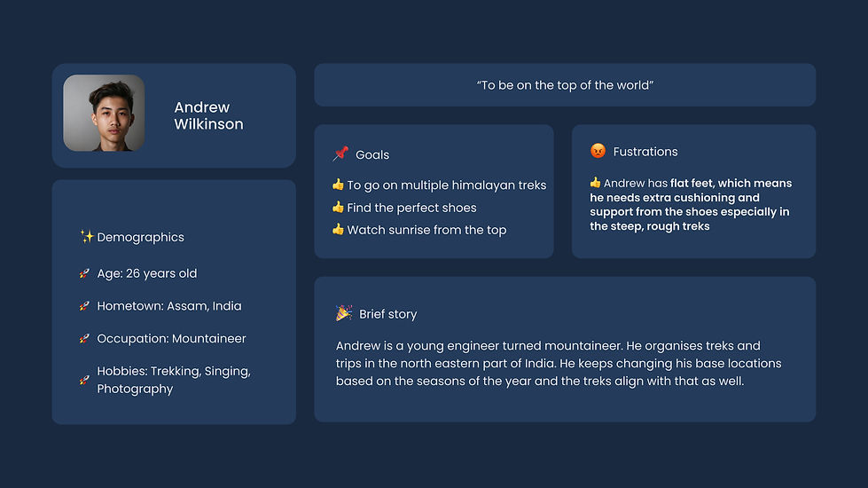The height and width of the screenshot is (488, 868).
Task: Click thumbs-up icon beside himalayan treks goal
Action: click(338, 185)
